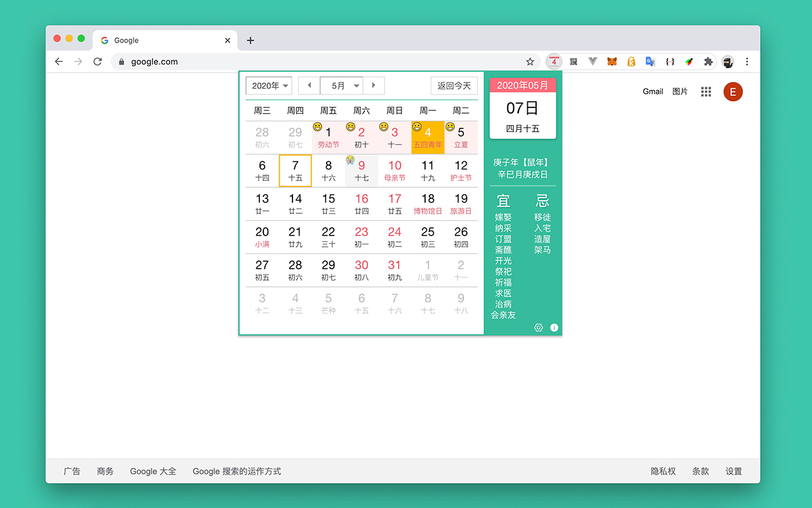The height and width of the screenshot is (508, 812).
Task: Select June 1 儿童节 date
Action: point(428,271)
